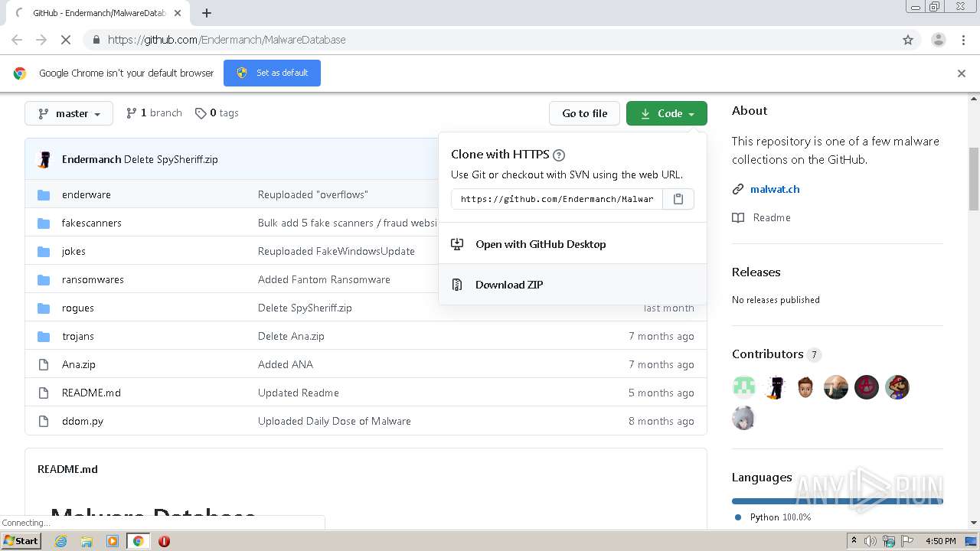Click the Chrome taskbar icon
The image size is (980, 551).
point(138,541)
